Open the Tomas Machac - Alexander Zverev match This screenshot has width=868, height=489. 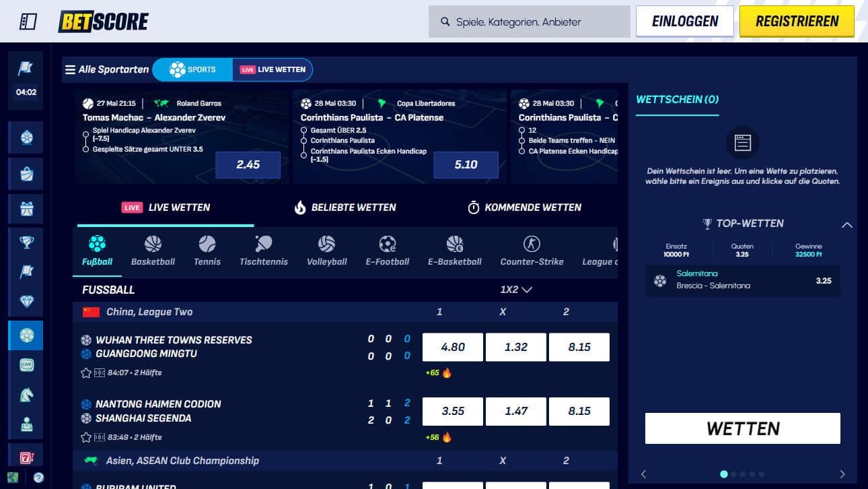[x=154, y=117]
